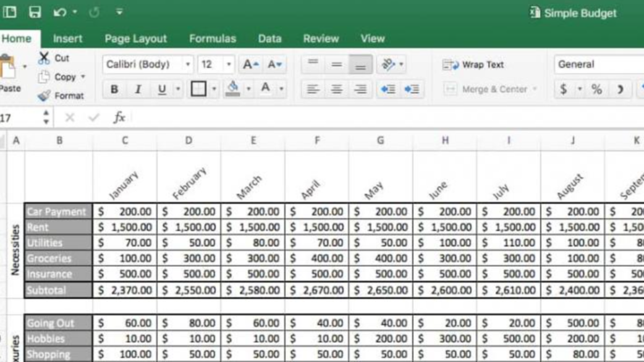Click the Name Box stepper arrows

pyautogui.click(x=46, y=117)
